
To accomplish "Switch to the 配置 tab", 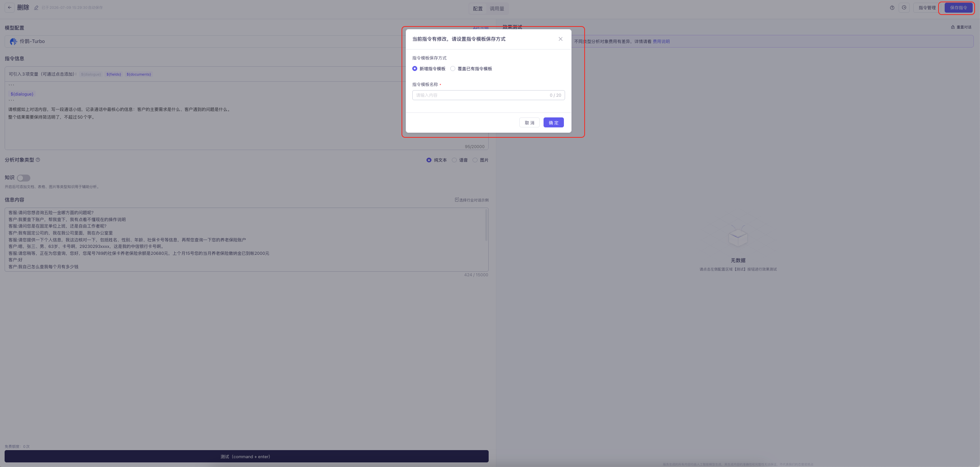I will [478, 8].
